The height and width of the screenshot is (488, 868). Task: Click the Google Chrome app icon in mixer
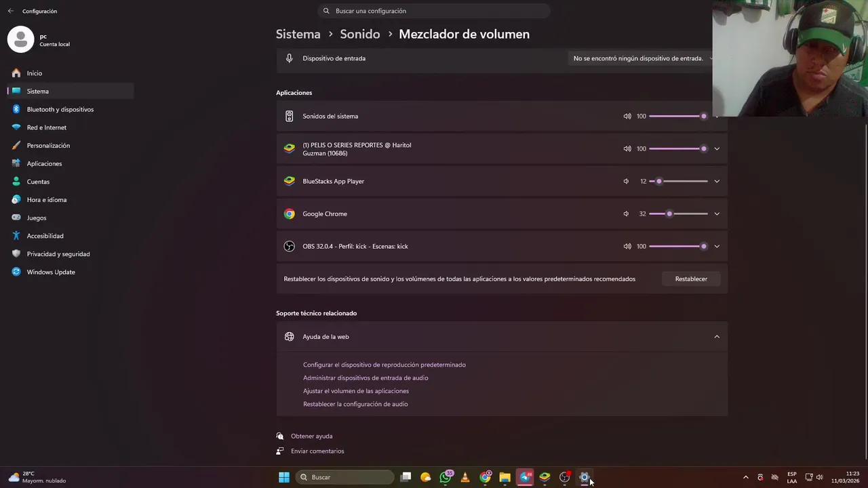[290, 213]
